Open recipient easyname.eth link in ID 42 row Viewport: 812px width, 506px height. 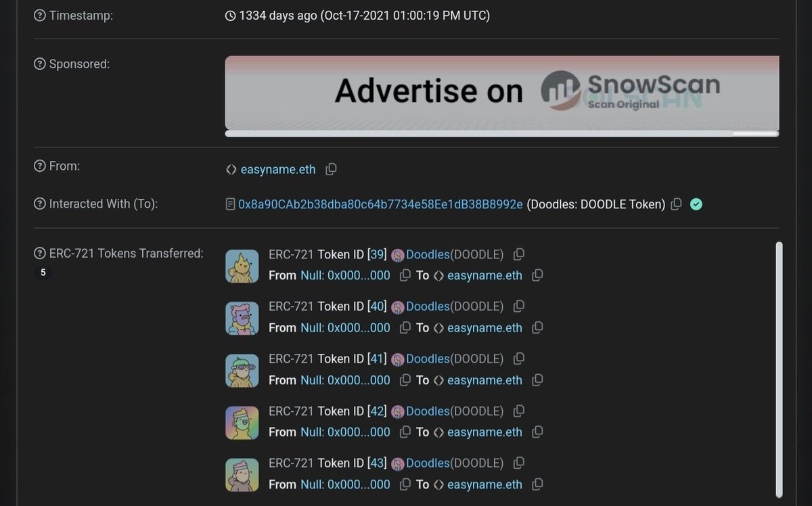tap(484, 432)
